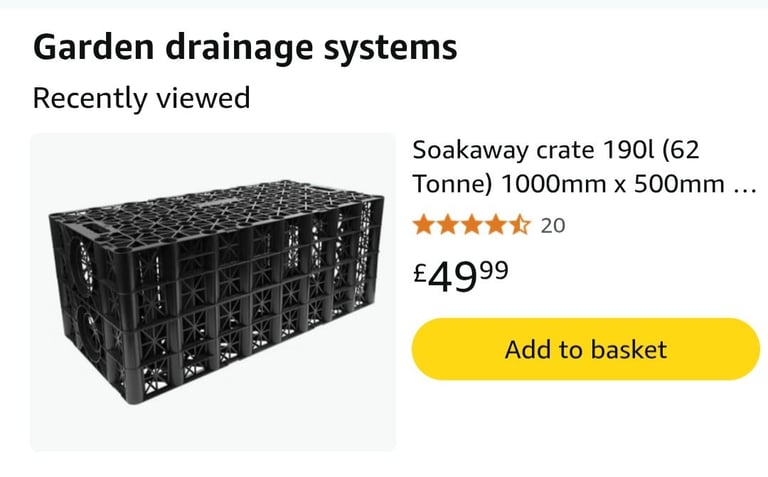Open the black soakaway crate product image
The height and width of the screenshot is (477, 768).
(x=213, y=292)
